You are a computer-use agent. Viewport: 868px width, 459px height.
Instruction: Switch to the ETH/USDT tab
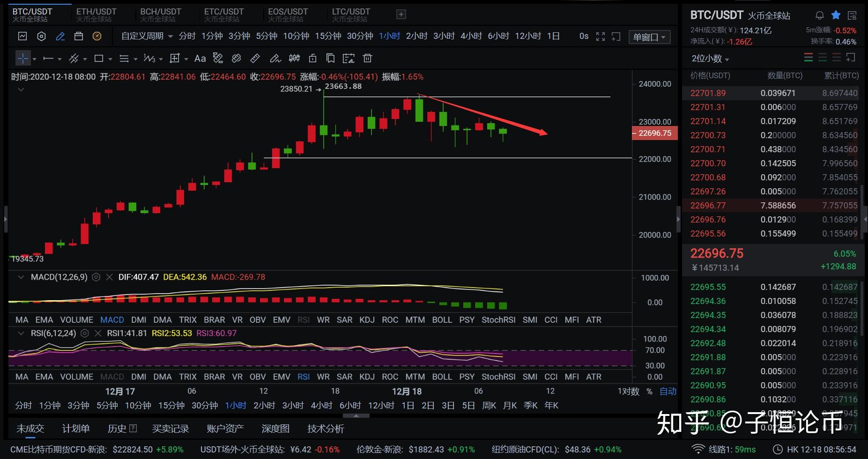(x=96, y=15)
